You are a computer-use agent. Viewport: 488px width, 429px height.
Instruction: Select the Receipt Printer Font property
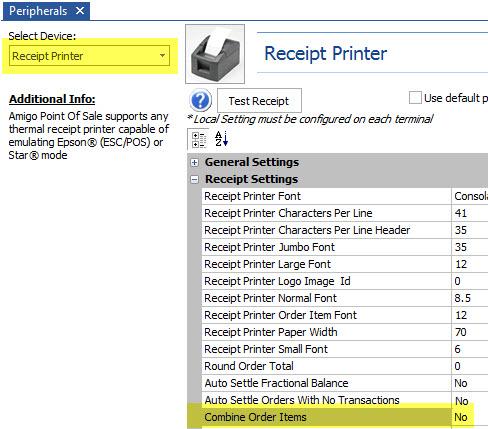pos(326,196)
